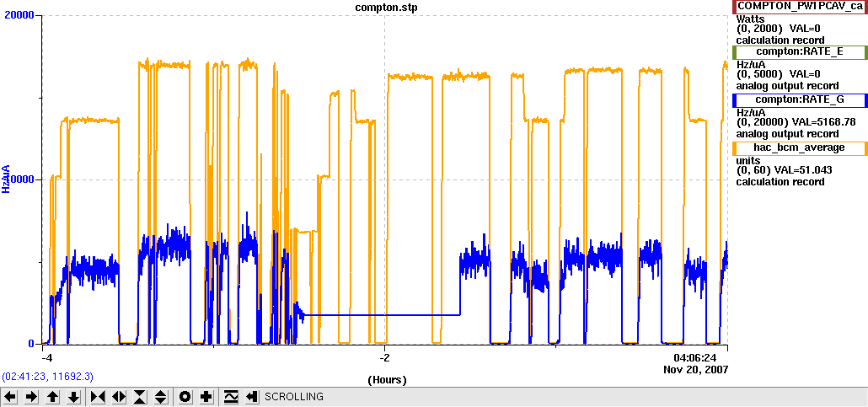
Task: Pan the plot up with the up arrow
Action: coord(52,397)
